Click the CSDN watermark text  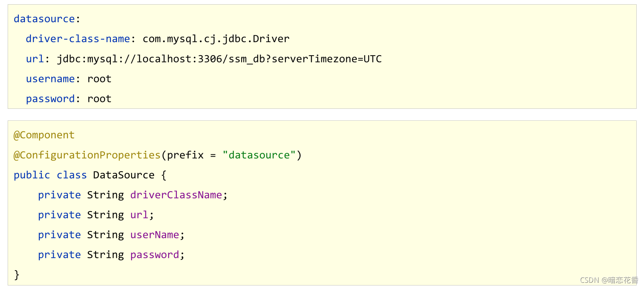tap(608, 280)
